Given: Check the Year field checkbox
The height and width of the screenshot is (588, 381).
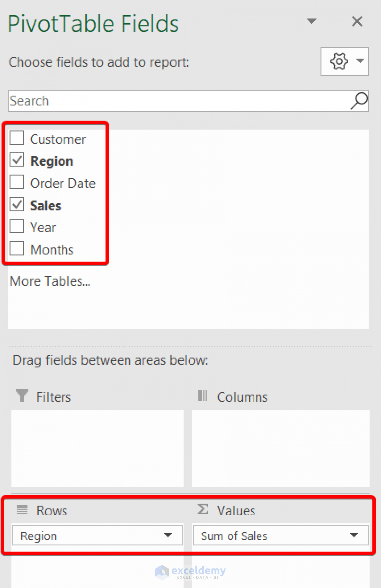Looking at the screenshot, I should (16, 226).
